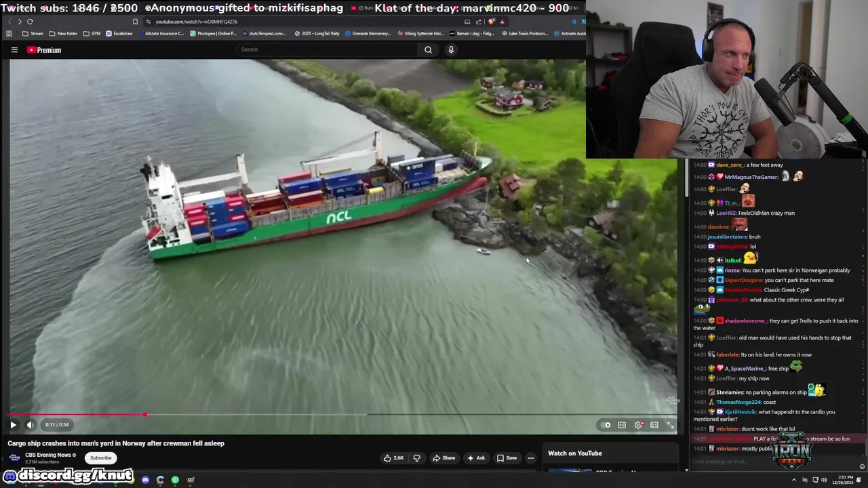Click rinzea username in chat
The width and height of the screenshot is (868, 488).
(732, 270)
